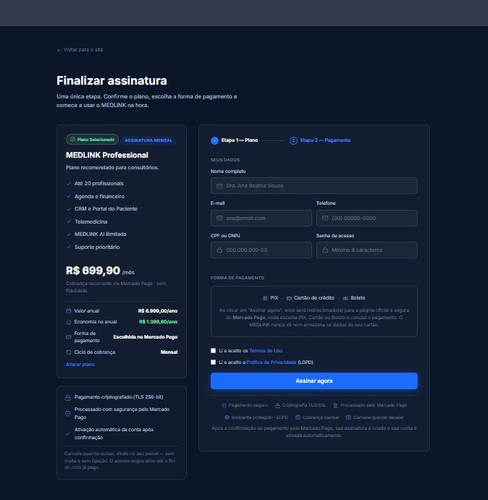Click the lock icon beside Pagamento criptografado
The height and width of the screenshot is (500, 488).
coord(68,398)
